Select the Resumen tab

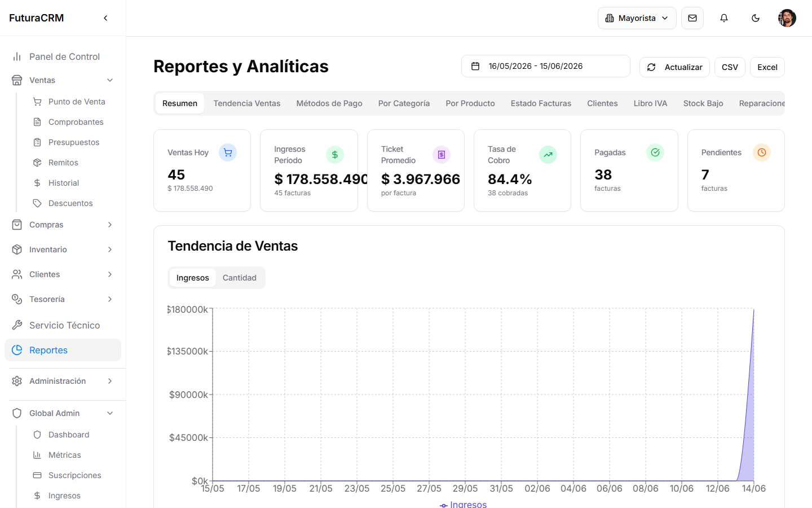tap(180, 103)
